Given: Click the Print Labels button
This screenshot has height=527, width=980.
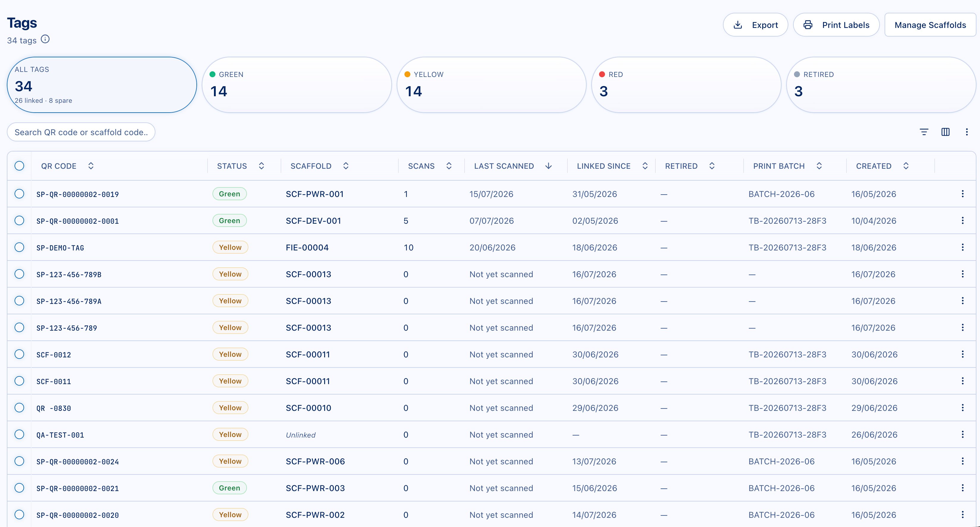Looking at the screenshot, I should point(836,25).
